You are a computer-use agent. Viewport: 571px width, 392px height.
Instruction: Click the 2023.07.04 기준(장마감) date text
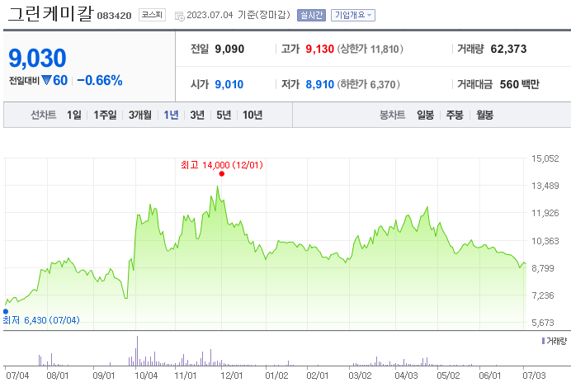click(x=238, y=15)
